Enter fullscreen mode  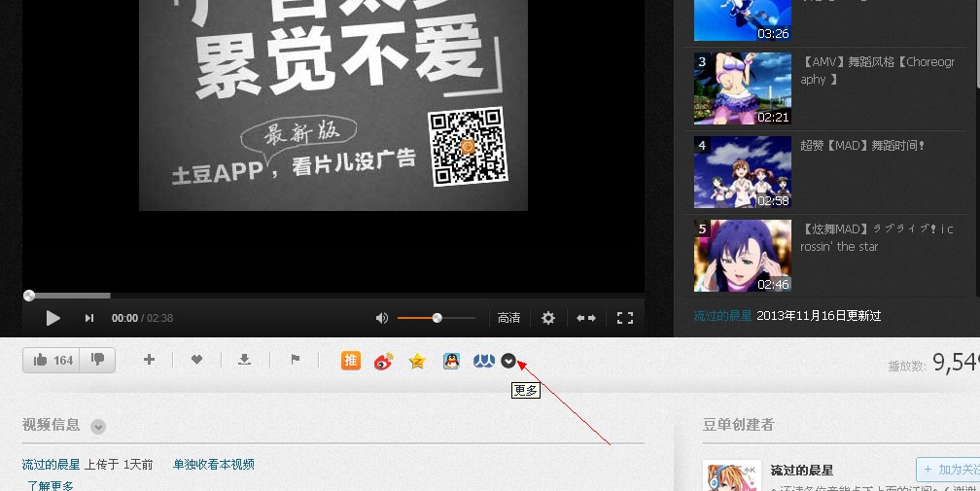(x=625, y=318)
